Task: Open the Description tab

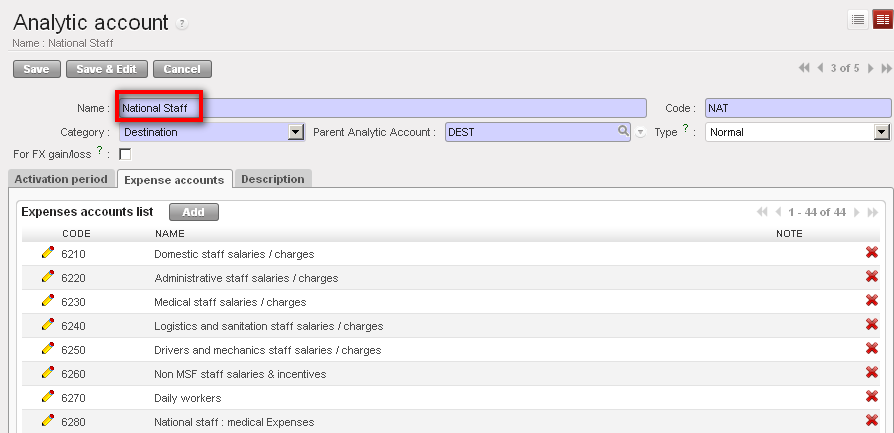Action: click(273, 179)
